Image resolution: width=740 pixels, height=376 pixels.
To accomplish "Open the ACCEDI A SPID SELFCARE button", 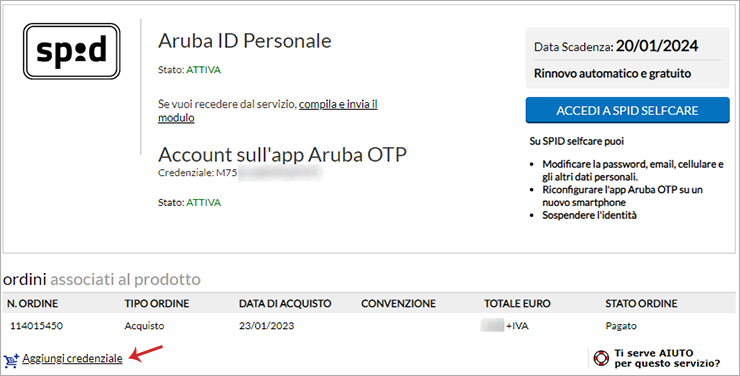I will click(x=627, y=110).
